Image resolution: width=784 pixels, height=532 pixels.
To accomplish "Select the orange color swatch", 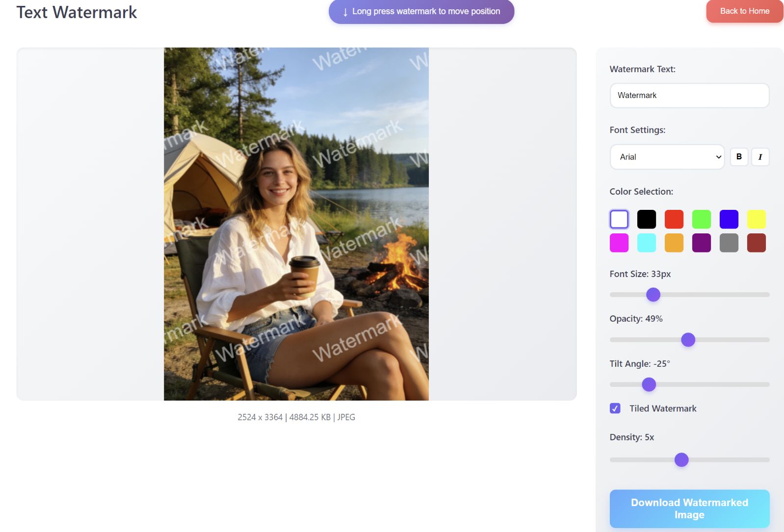I will coord(674,243).
